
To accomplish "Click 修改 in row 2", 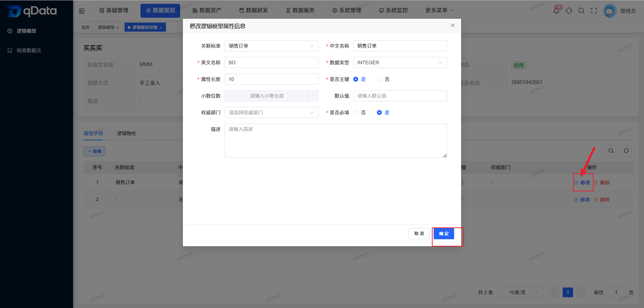I will [x=582, y=200].
